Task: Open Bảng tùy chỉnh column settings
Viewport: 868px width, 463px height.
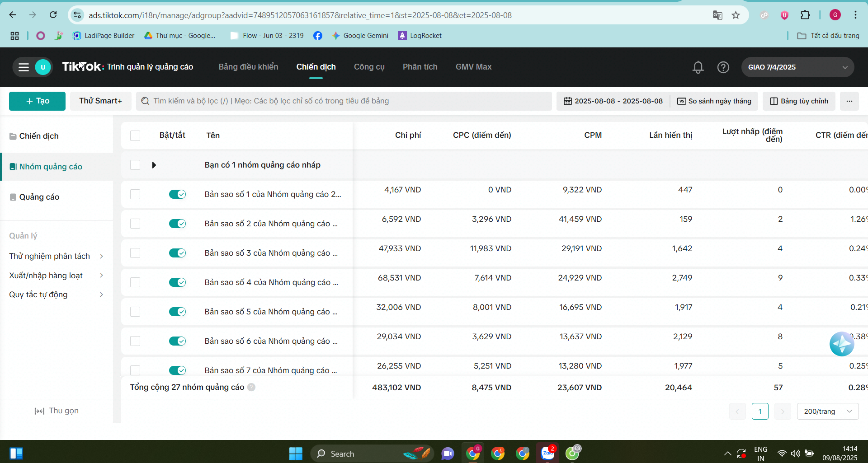Action: click(799, 101)
